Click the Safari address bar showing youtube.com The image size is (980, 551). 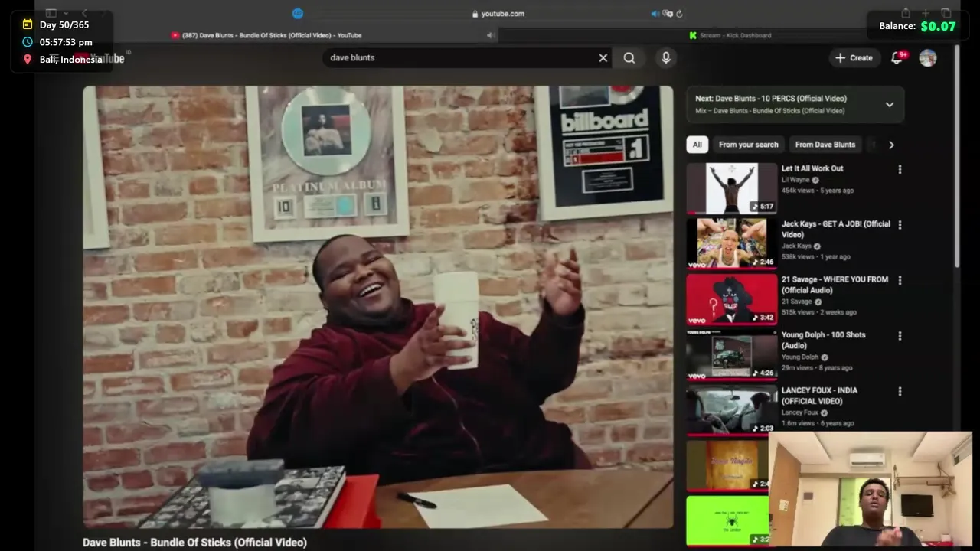click(x=498, y=14)
